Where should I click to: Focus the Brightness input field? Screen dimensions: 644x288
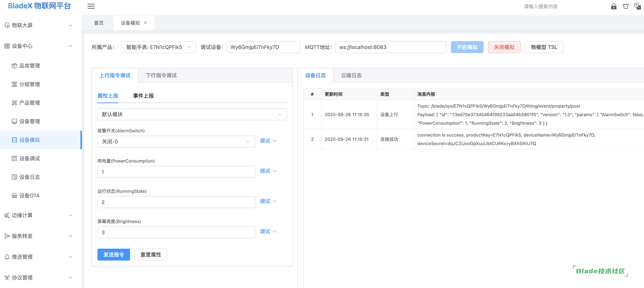176,232
